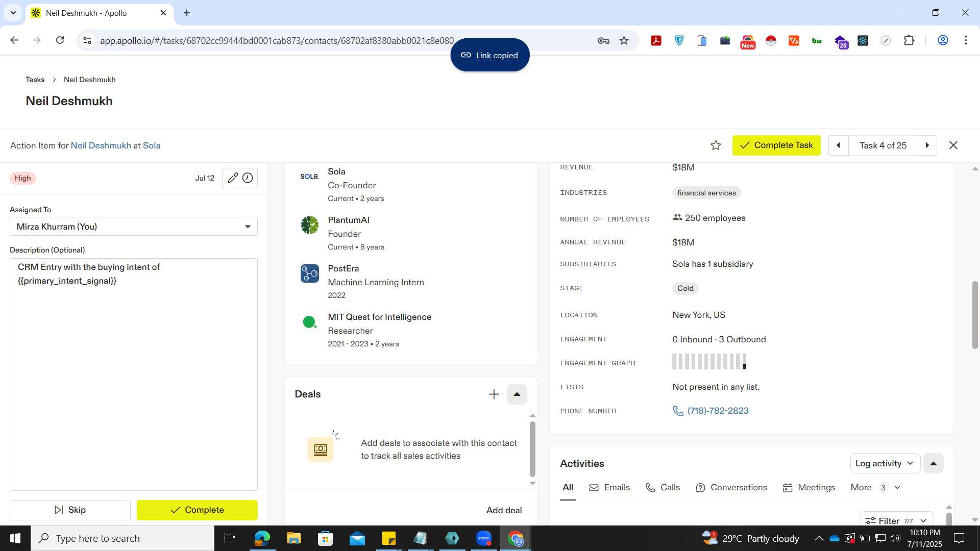Image resolution: width=980 pixels, height=551 pixels.
Task: Open the Adobe Acrobat extension
Action: [656, 40]
